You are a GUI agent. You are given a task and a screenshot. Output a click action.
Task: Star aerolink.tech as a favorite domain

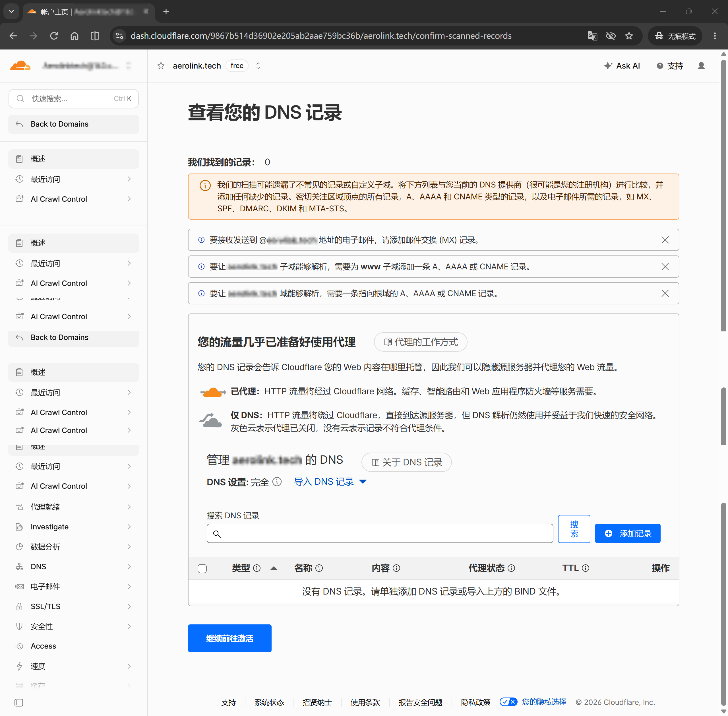click(x=161, y=66)
